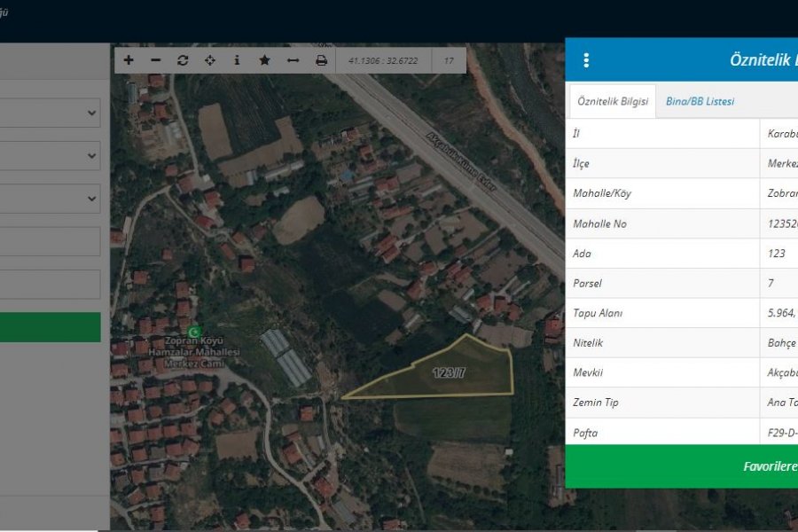This screenshot has width=798, height=532.
Task: Click the Pafta row label
Action: coord(585,433)
